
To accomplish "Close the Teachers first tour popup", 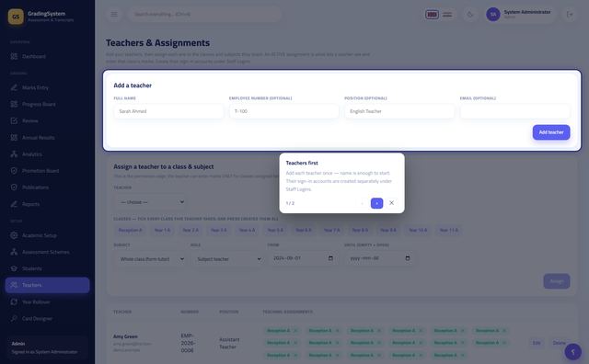I will point(391,203).
